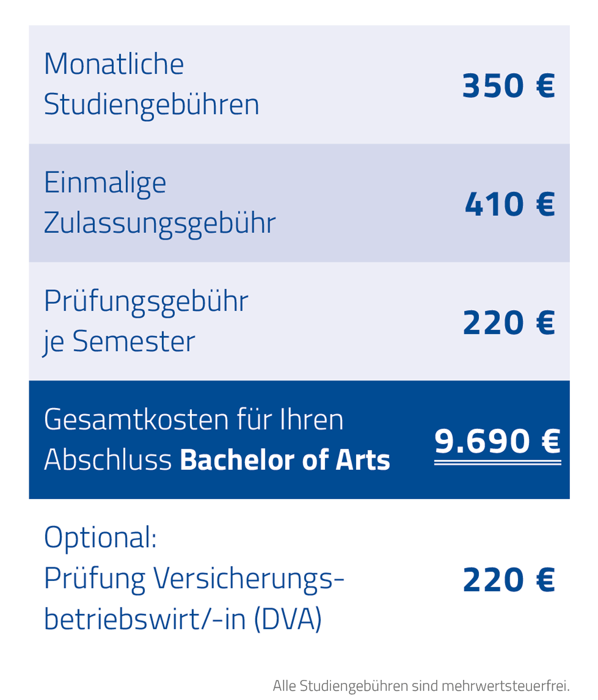
Task: Click the "je Semester" text
Action: point(119,342)
